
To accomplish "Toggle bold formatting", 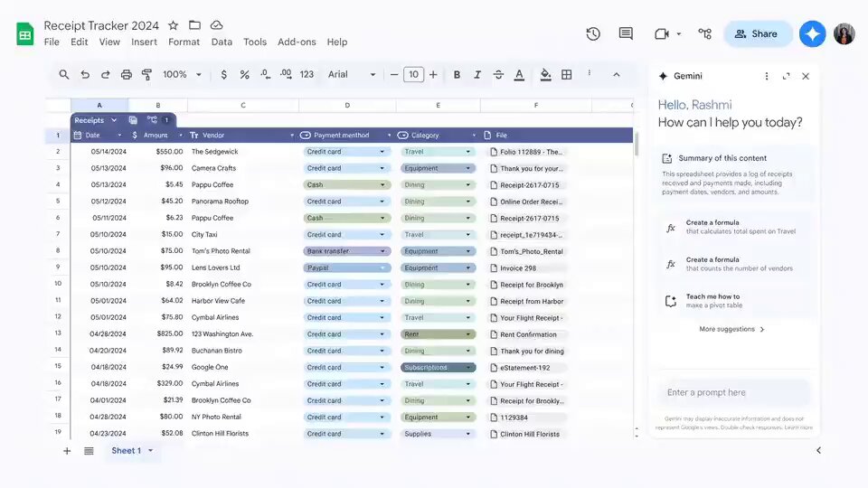I will tap(457, 75).
